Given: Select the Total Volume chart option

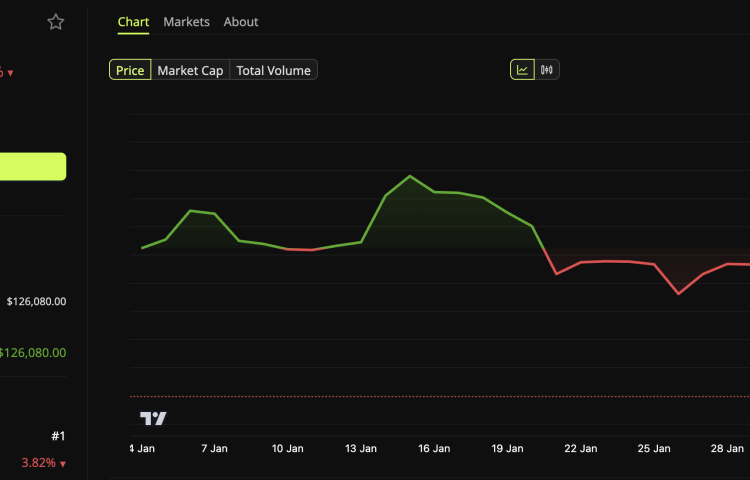Looking at the screenshot, I should (x=273, y=70).
